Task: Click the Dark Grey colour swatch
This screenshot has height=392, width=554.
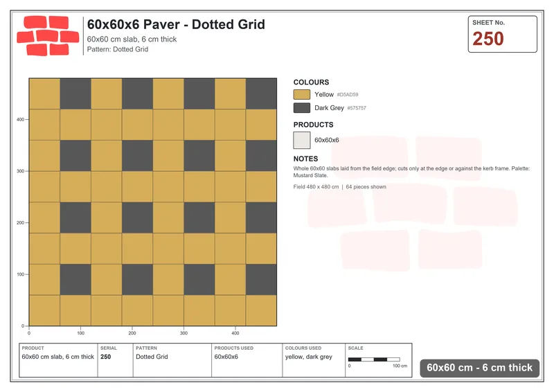Action: [302, 108]
